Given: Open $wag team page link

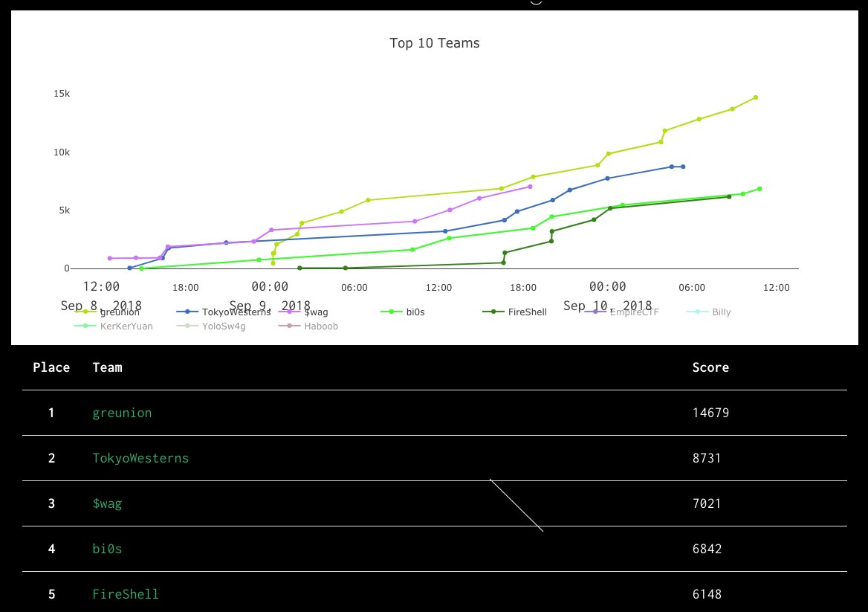Looking at the screenshot, I should tap(107, 503).
